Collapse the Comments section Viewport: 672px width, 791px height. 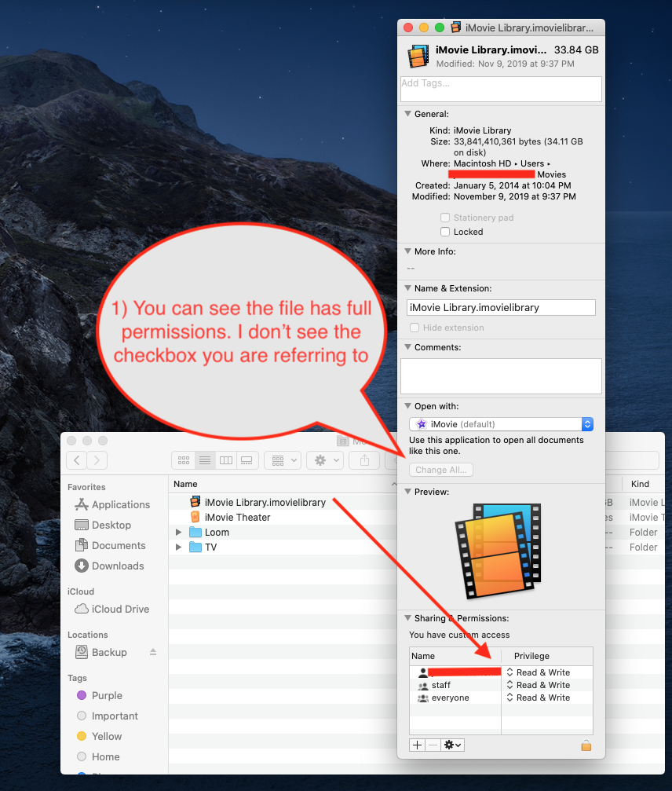(408, 347)
